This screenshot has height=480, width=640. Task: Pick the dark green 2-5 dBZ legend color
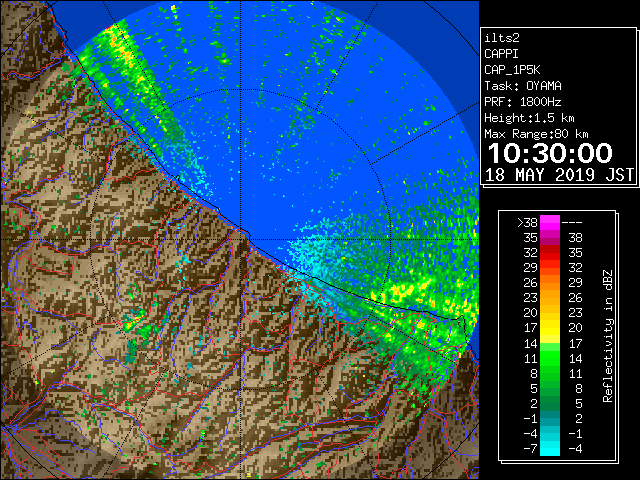tap(550, 404)
